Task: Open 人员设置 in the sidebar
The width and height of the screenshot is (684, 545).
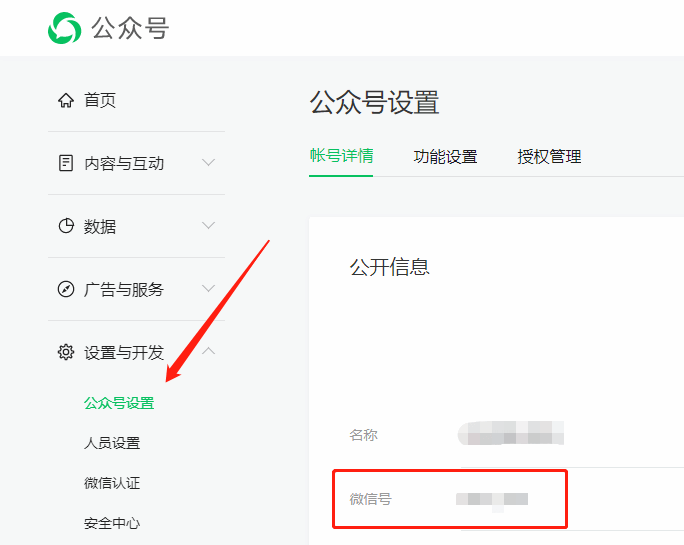Action: tap(112, 443)
